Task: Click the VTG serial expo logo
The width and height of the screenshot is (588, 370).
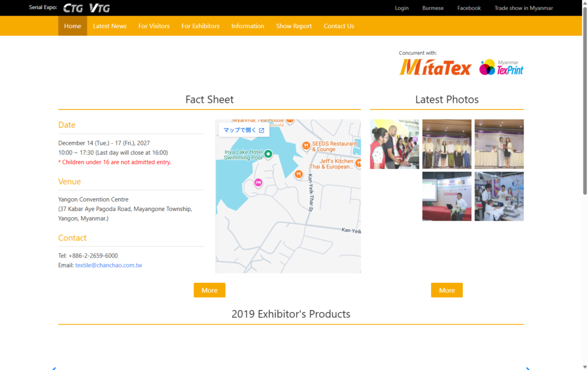Action: (x=99, y=8)
